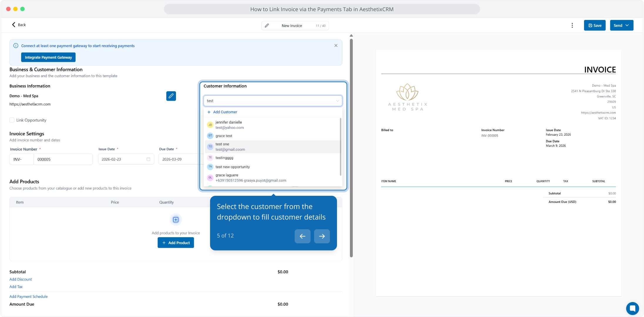Screen dimensions: 644x317
Task: Dismiss the payment gateway banner with X
Action: 336,45
